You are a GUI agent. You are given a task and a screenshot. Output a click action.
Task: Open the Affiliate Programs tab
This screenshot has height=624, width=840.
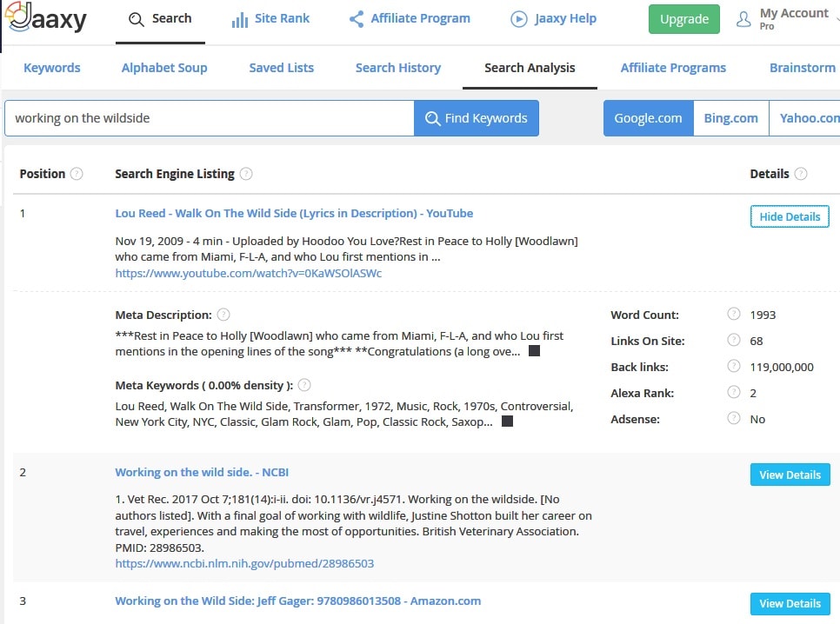pyautogui.click(x=673, y=68)
